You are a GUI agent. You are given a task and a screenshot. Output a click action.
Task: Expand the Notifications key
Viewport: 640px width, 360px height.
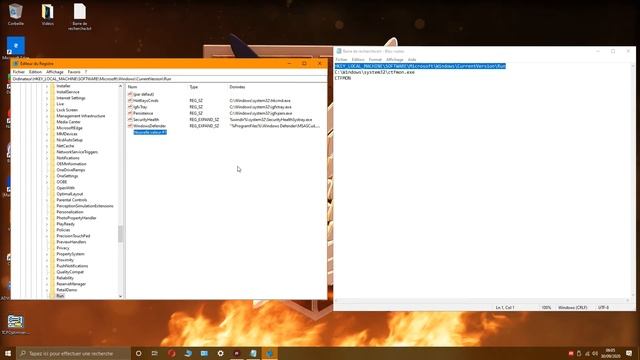pos(47,158)
